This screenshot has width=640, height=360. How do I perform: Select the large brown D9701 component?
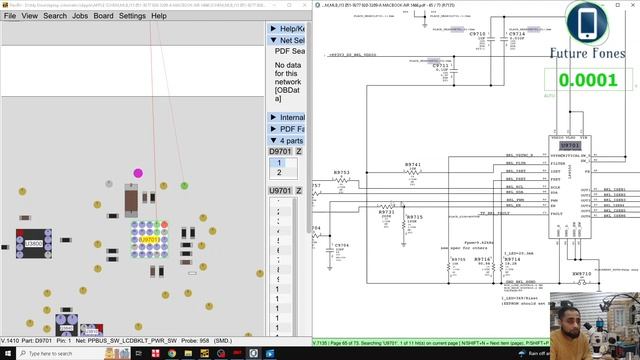coord(131,200)
